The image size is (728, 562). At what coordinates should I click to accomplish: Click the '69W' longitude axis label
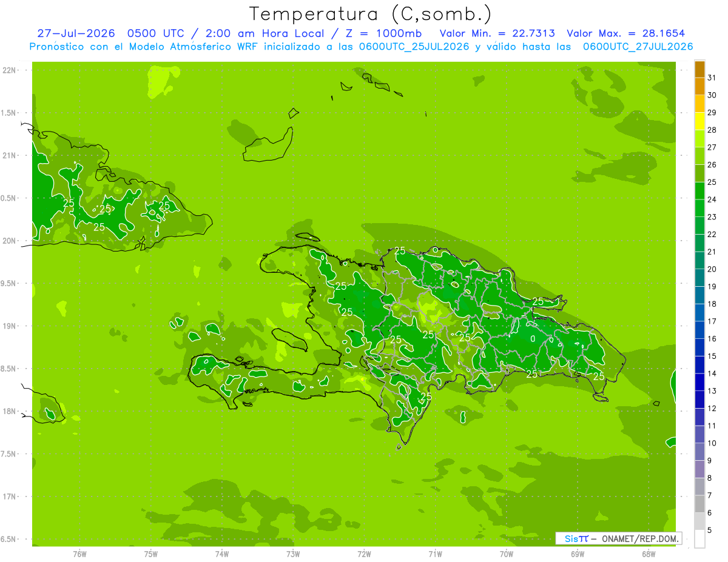pyautogui.click(x=578, y=554)
